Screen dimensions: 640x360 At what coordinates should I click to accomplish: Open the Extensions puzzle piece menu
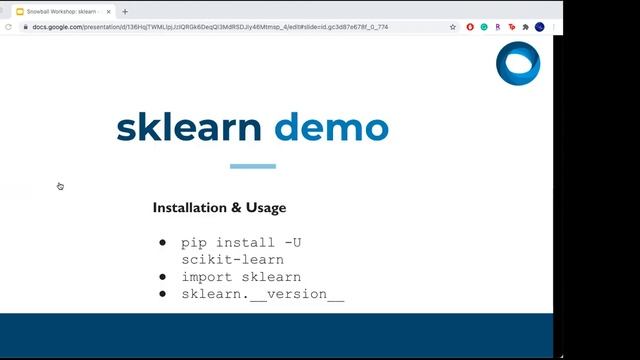click(x=525, y=27)
